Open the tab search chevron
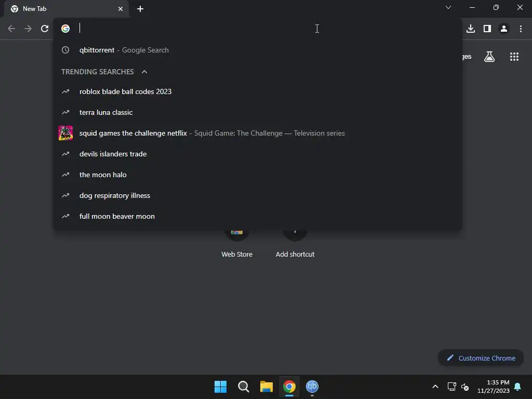 (x=448, y=7)
